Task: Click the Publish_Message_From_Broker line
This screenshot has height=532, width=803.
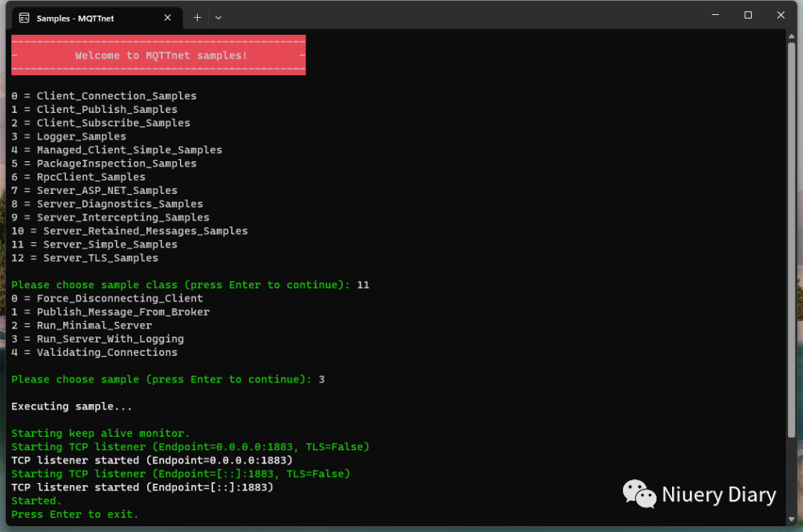Action: click(111, 312)
